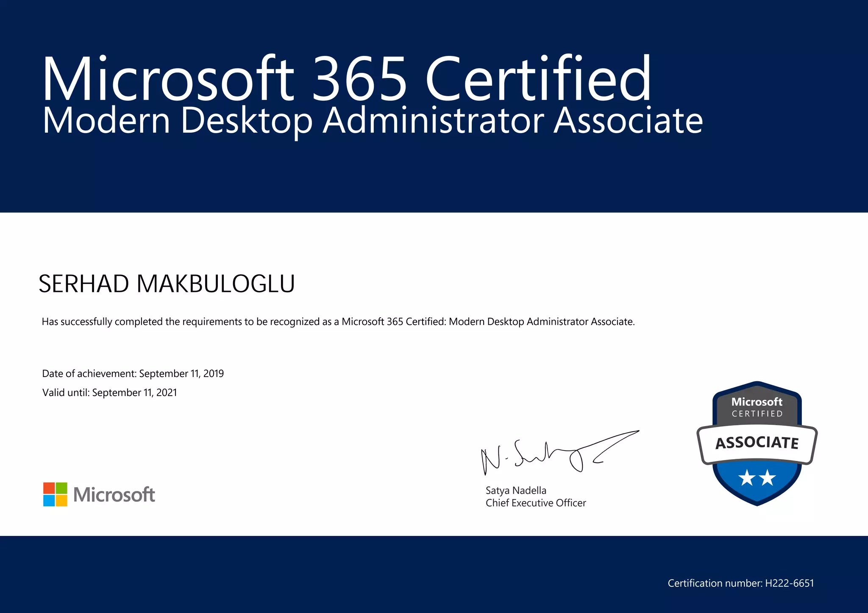868x613 pixels.
Task: Click the 'Date of achievement' line
Action: 133,374
